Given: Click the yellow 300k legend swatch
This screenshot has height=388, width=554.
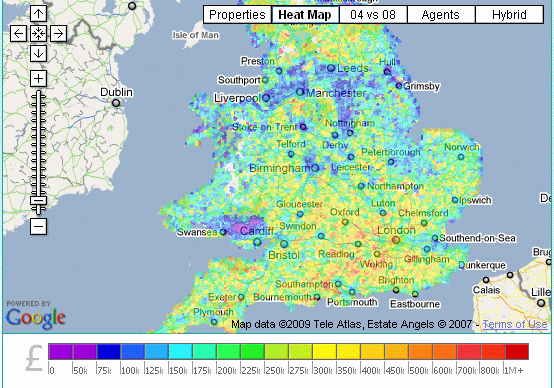Looking at the screenshot, I should point(324,352).
